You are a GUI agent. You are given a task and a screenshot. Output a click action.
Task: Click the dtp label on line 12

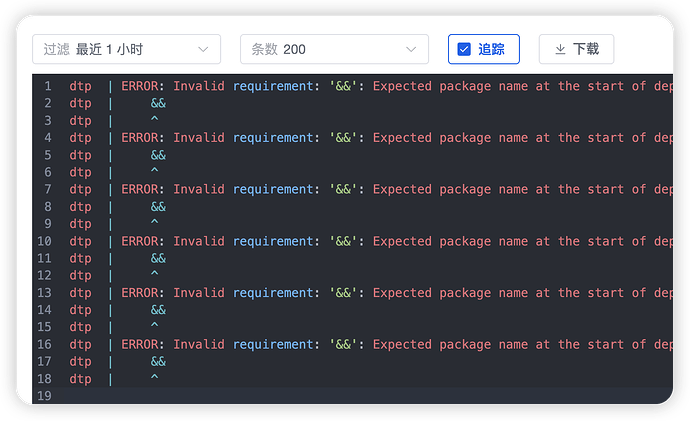[x=81, y=276]
